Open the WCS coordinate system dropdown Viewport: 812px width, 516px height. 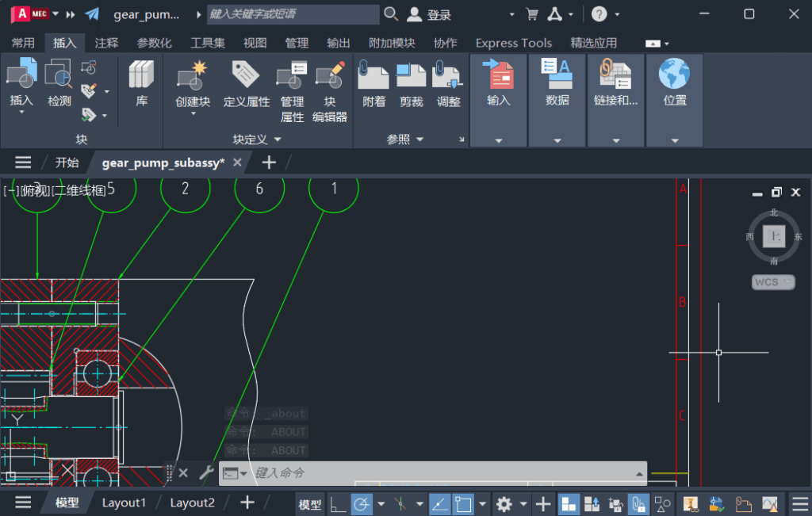tap(773, 282)
